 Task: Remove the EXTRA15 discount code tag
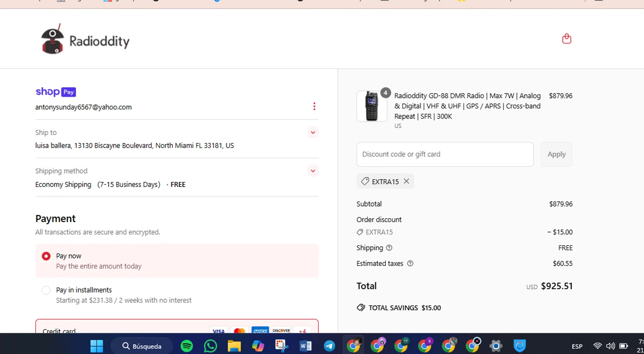(407, 181)
